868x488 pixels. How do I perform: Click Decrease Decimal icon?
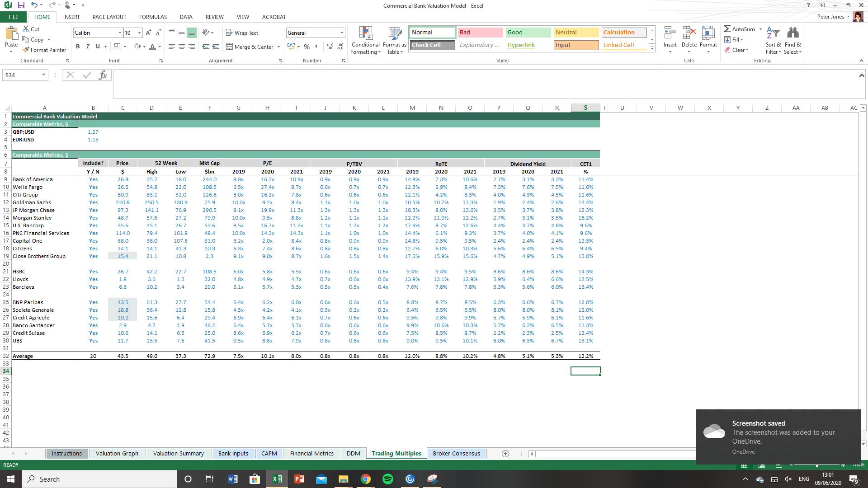click(x=340, y=47)
